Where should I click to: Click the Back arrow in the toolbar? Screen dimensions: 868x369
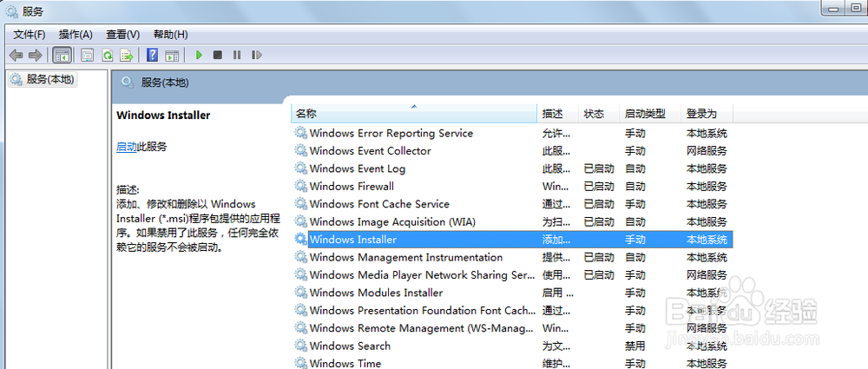coord(16,56)
